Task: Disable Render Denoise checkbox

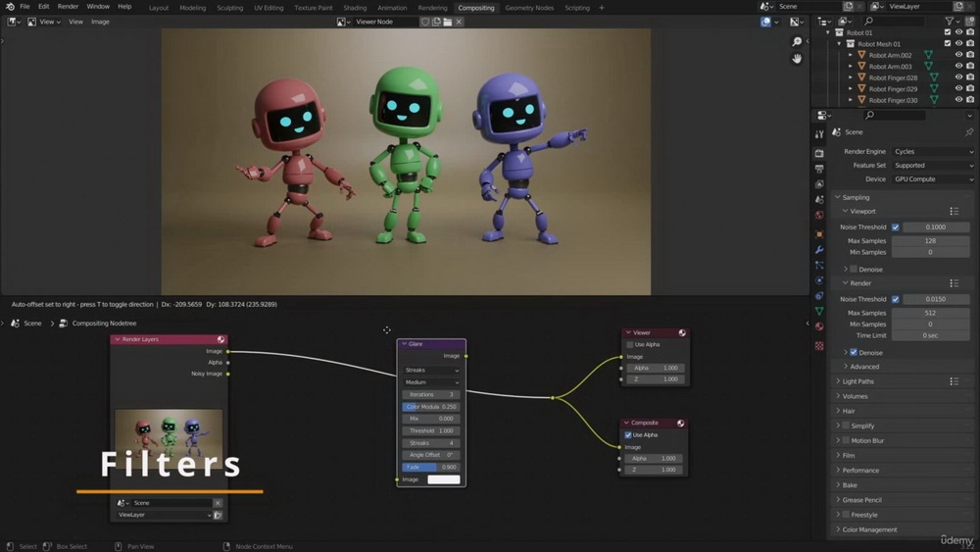Action: click(x=854, y=353)
